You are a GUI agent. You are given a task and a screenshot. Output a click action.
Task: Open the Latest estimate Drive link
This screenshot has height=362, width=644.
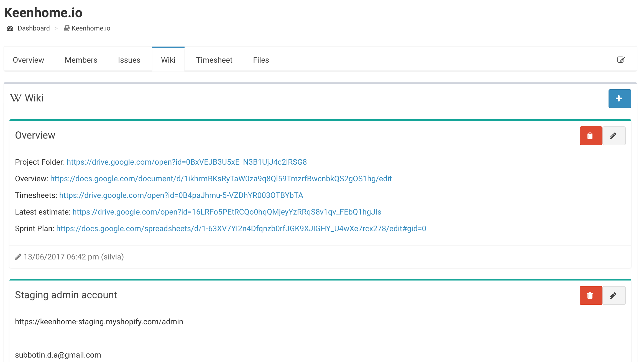(227, 212)
